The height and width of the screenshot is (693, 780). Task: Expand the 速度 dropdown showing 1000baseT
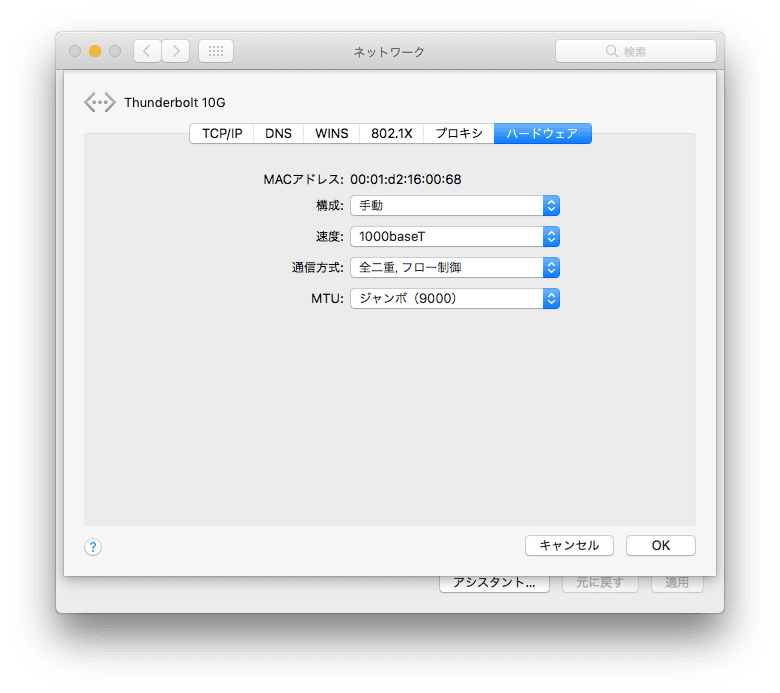point(455,236)
